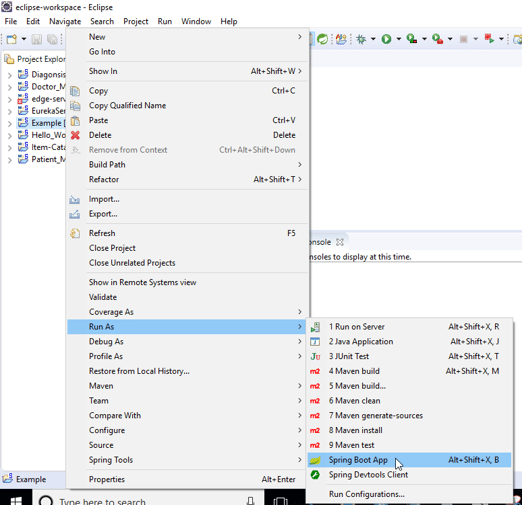Expand the Doctor_M project tree node

point(10,87)
